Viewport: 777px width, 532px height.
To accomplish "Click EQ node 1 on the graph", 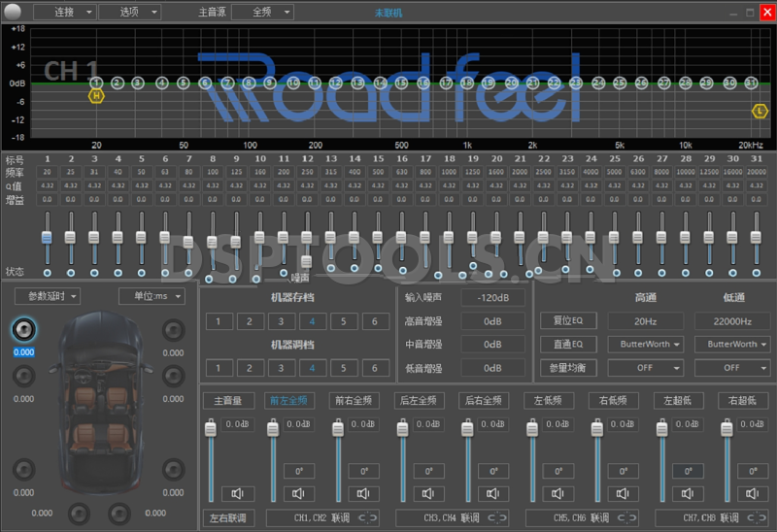I will (x=96, y=83).
